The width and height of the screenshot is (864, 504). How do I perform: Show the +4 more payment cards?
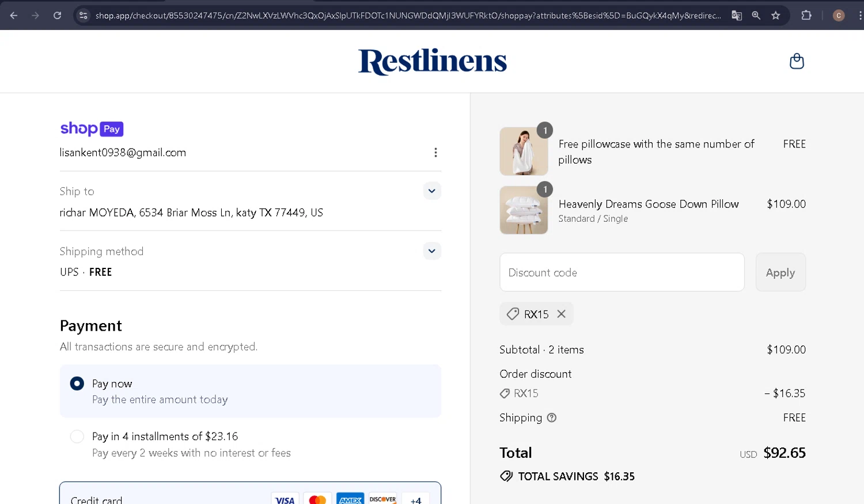click(x=416, y=499)
